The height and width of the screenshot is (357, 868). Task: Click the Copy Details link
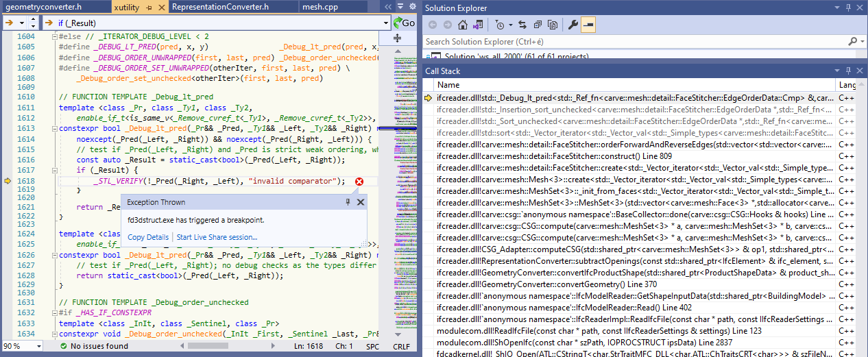click(x=148, y=237)
